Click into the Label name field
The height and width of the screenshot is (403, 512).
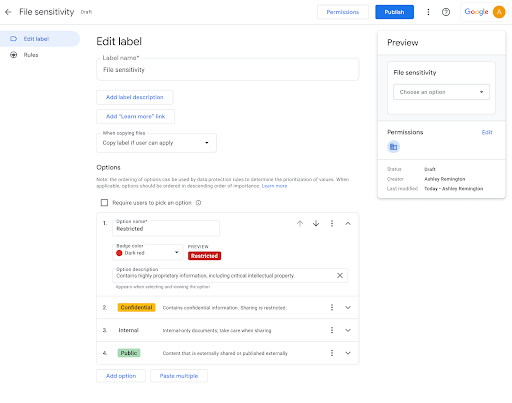pos(228,70)
